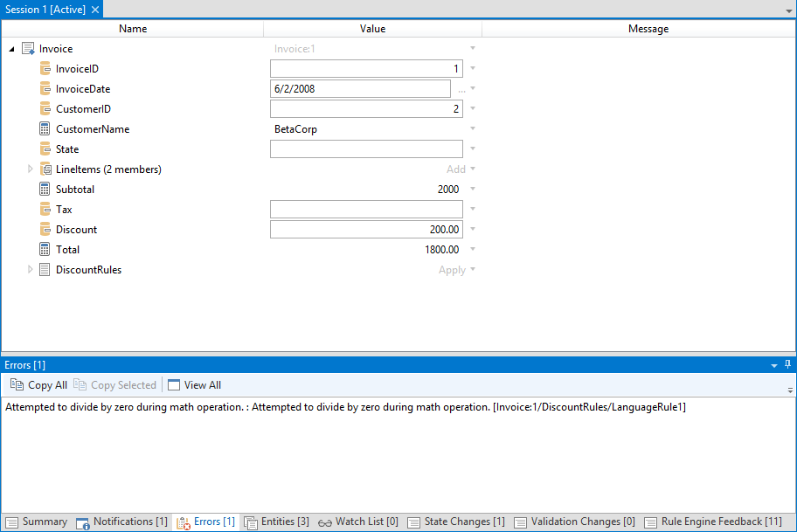797x532 pixels.
Task: Expand the LineItems node
Action: [x=31, y=169]
